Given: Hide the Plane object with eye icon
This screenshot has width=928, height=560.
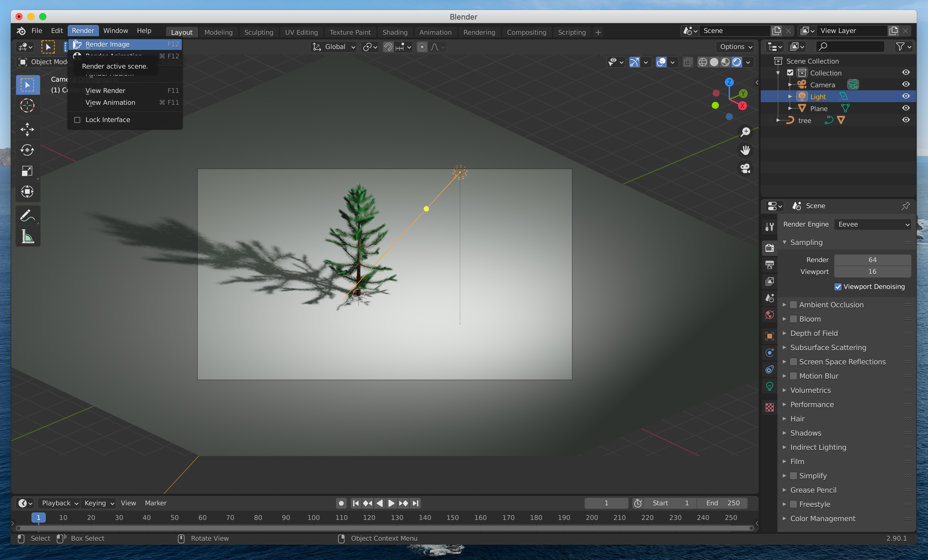Looking at the screenshot, I should pos(906,108).
